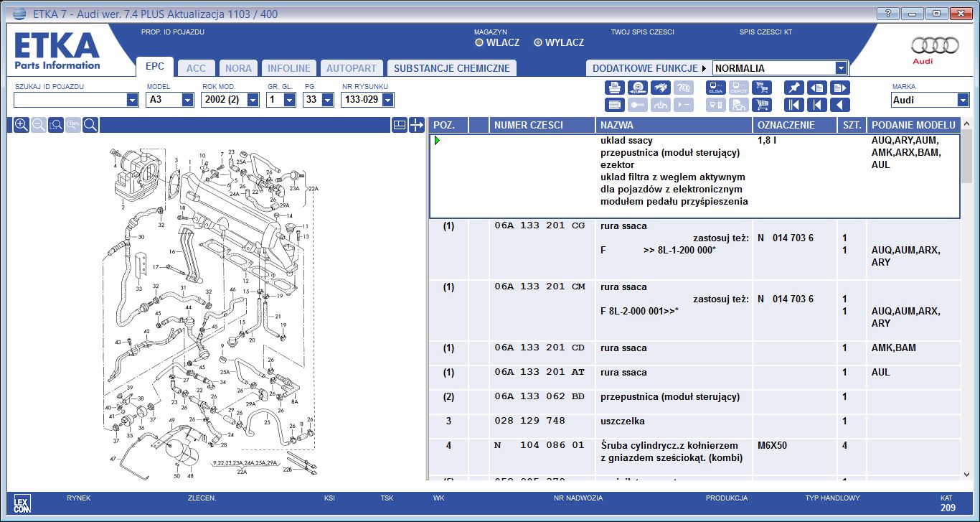Go to previous page illustration icon
This screenshot has width=980, height=522.
click(817, 88)
